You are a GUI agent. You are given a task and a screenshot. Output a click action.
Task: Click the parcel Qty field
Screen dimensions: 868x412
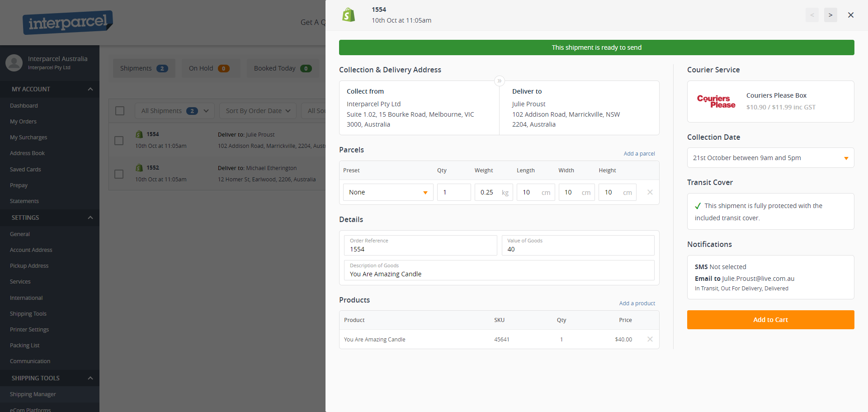coord(454,192)
